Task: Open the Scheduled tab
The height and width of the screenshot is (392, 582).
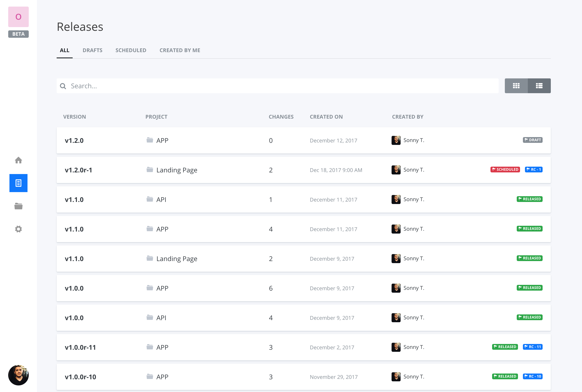Action: [131, 50]
